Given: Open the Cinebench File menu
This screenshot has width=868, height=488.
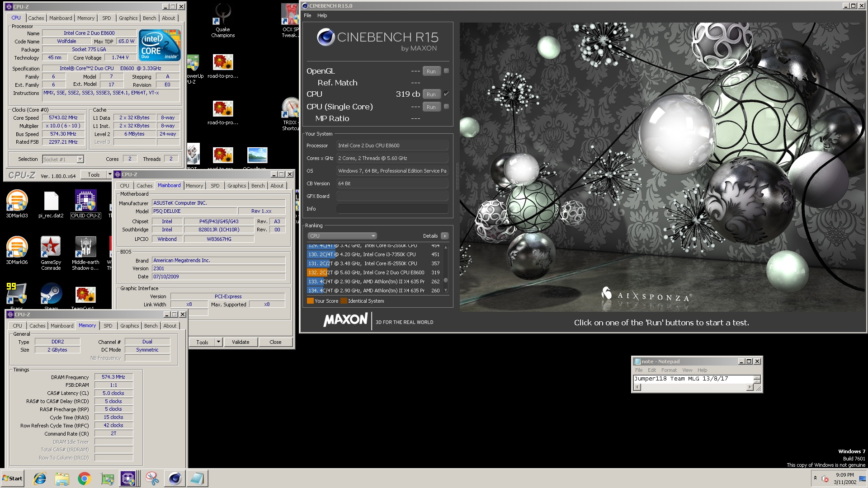Looking at the screenshot, I should [x=307, y=15].
